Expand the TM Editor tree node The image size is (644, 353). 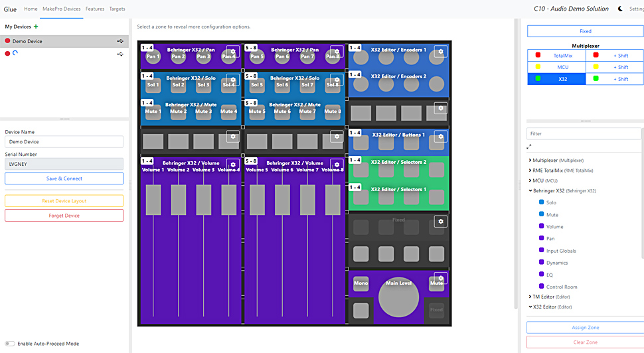(530, 297)
